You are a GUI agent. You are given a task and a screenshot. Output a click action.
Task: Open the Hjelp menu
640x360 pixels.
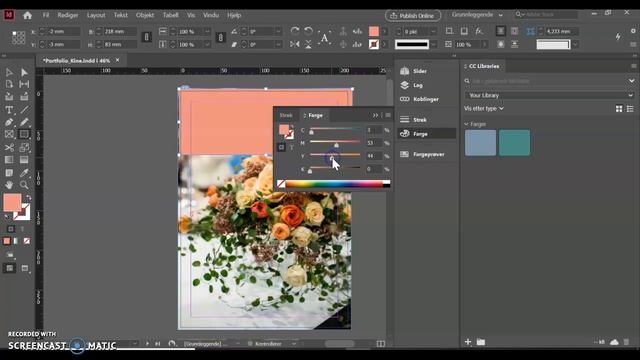[234, 15]
